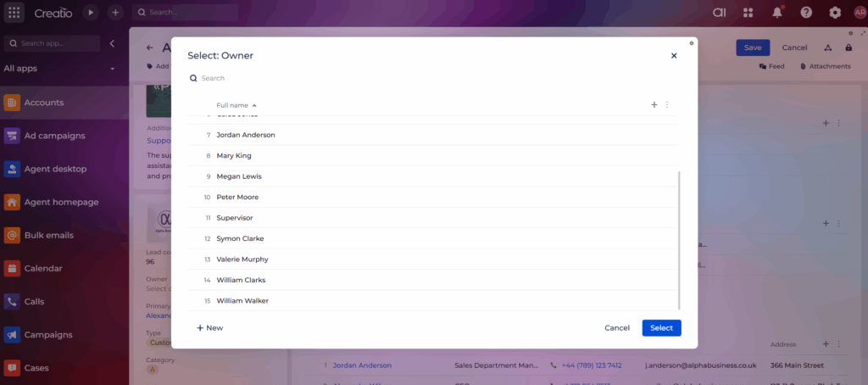This screenshot has height=385, width=868.
Task: Open Bulk emails section in sidebar
Action: coord(48,235)
